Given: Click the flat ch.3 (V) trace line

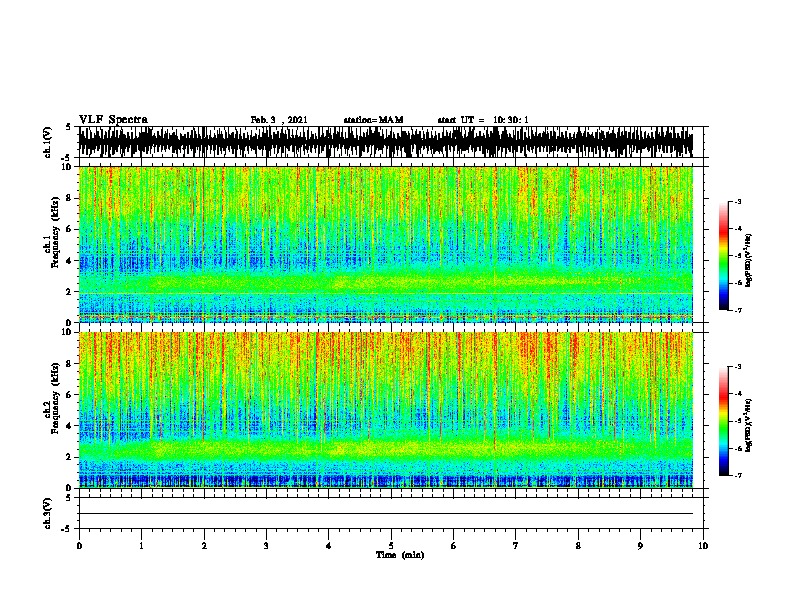Looking at the screenshot, I should [386, 514].
